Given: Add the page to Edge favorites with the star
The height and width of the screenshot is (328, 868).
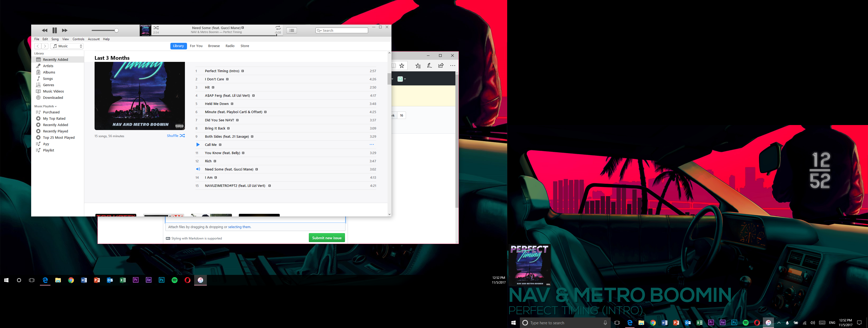Looking at the screenshot, I should click(402, 65).
